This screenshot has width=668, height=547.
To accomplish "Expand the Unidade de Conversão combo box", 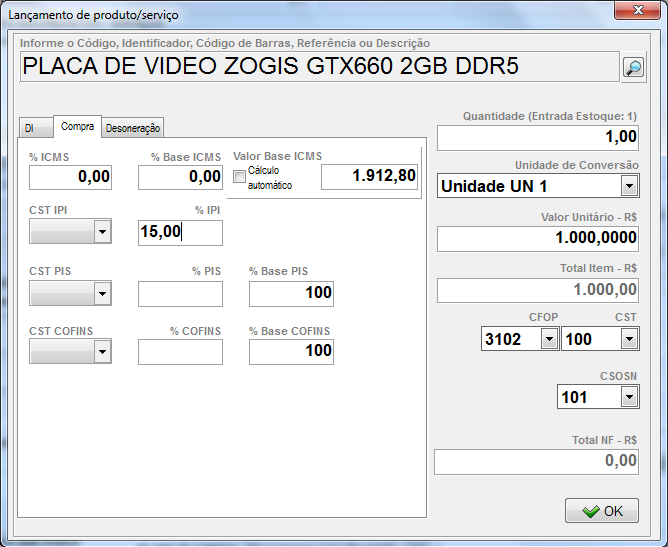I will (x=628, y=186).
